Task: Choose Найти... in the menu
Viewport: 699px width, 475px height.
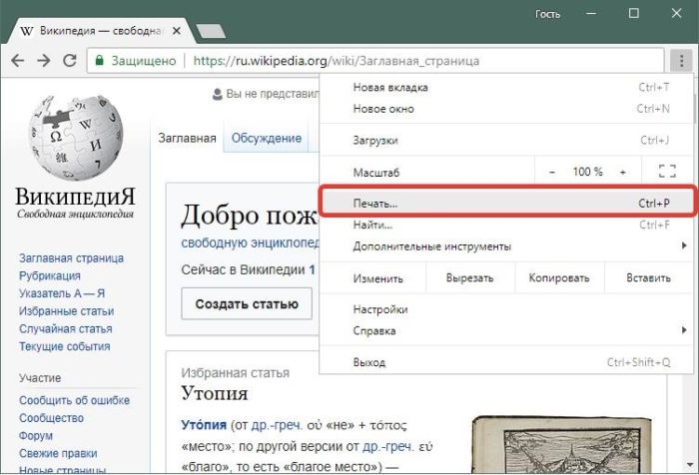Action: 507,225
